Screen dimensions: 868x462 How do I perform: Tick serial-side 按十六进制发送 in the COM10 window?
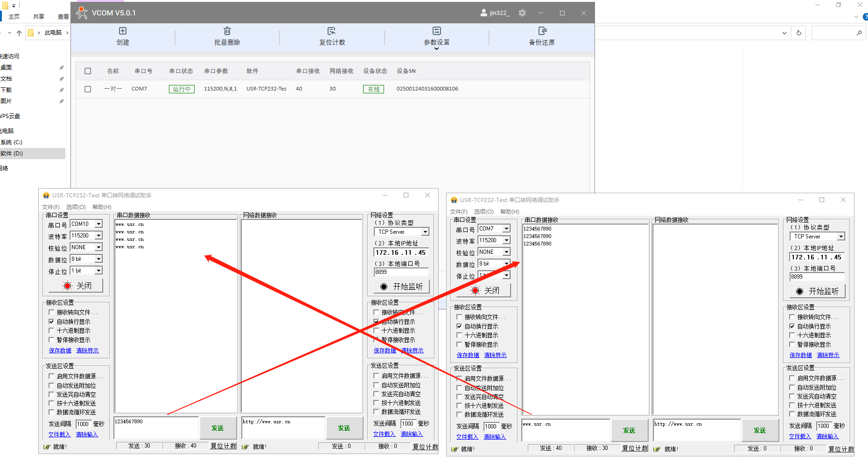point(51,403)
